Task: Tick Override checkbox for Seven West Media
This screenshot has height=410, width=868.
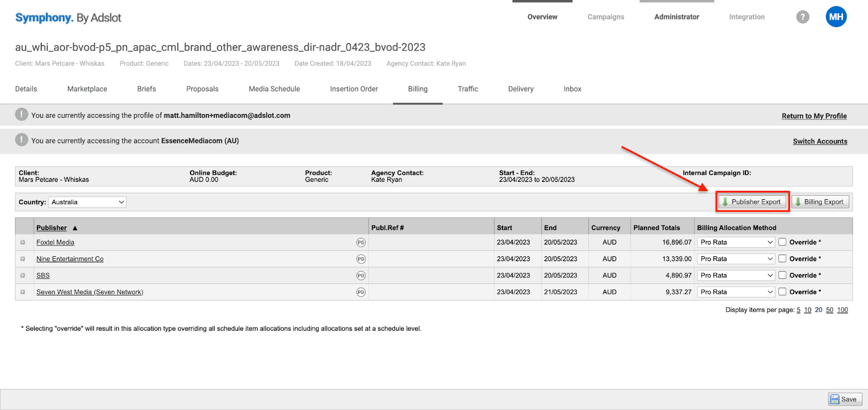Action: point(782,292)
